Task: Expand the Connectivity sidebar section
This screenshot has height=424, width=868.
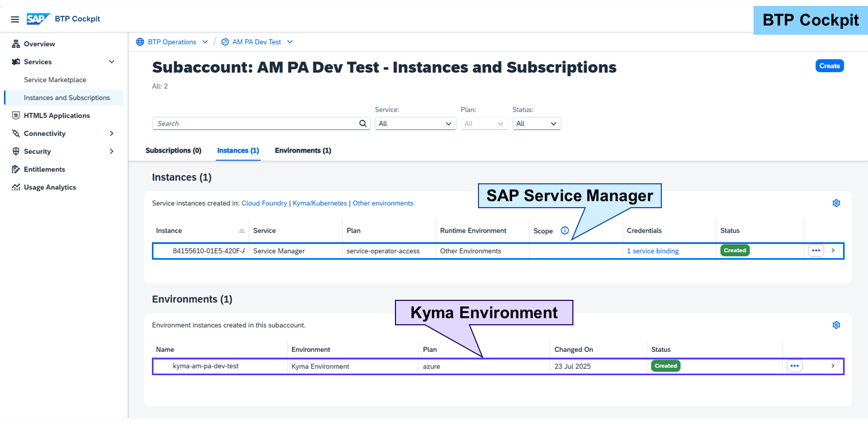Action: [112, 133]
